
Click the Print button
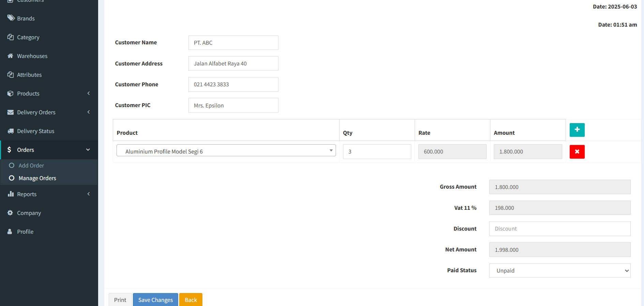[x=120, y=300]
